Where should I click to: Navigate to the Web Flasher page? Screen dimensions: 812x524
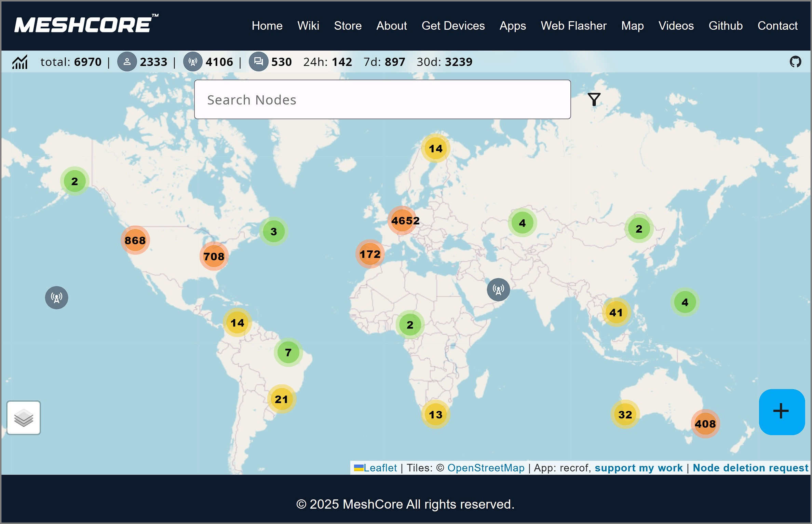pyautogui.click(x=573, y=26)
